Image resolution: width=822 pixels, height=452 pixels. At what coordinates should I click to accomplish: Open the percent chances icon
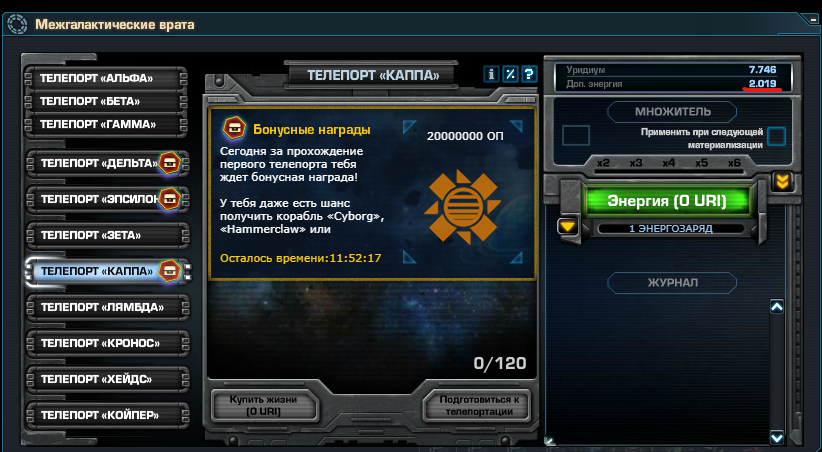(x=510, y=74)
